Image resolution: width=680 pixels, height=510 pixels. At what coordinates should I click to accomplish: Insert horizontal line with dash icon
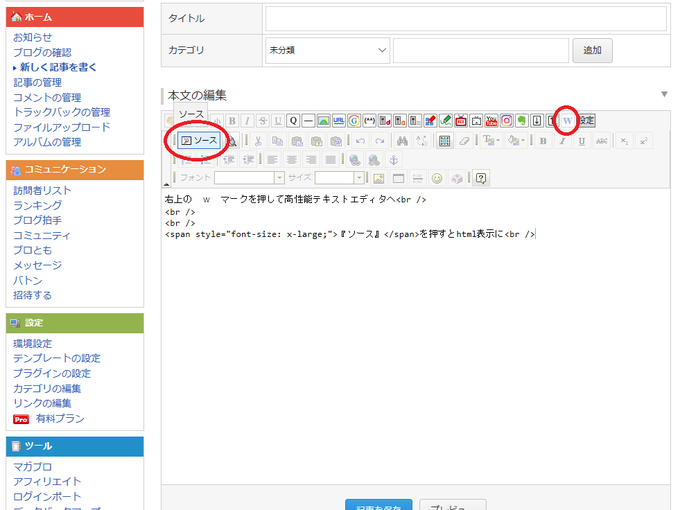tap(308, 121)
